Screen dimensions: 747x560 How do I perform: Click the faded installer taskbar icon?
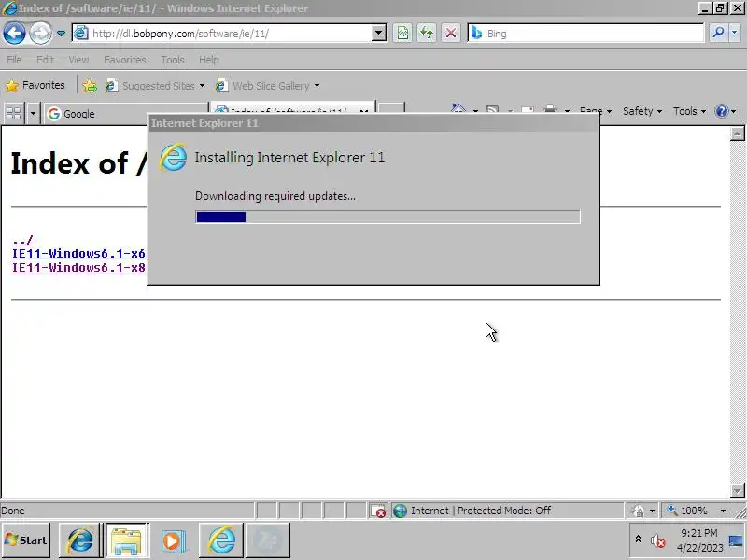268,540
